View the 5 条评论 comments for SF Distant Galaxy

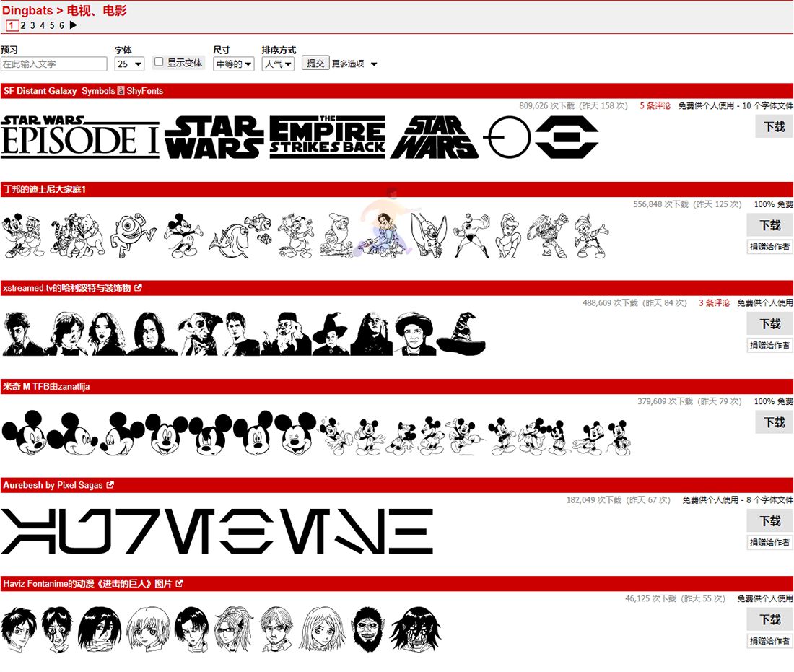click(x=655, y=106)
